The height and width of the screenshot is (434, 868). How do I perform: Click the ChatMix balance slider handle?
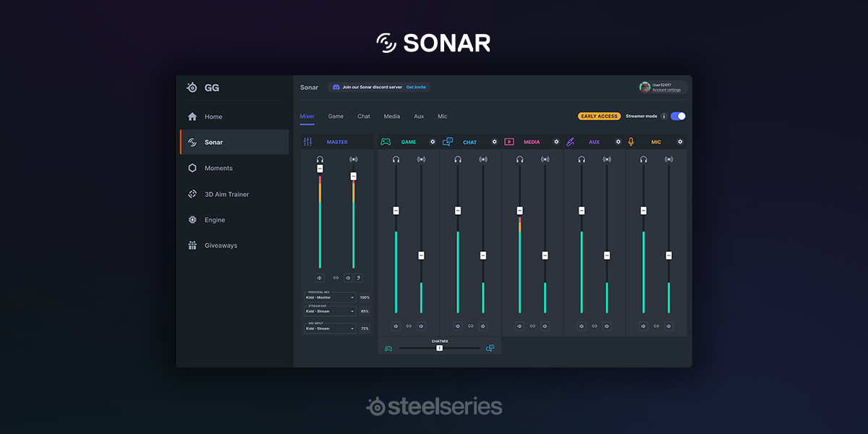pyautogui.click(x=439, y=348)
